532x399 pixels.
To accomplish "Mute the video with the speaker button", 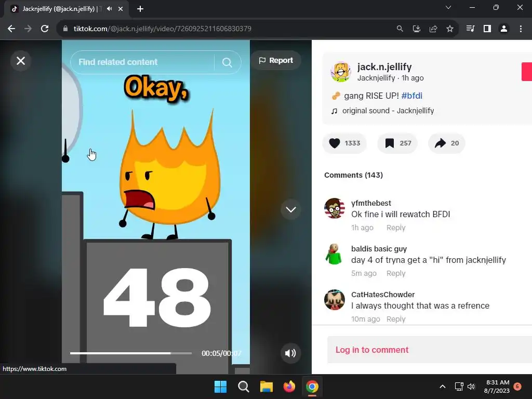I will (290, 353).
